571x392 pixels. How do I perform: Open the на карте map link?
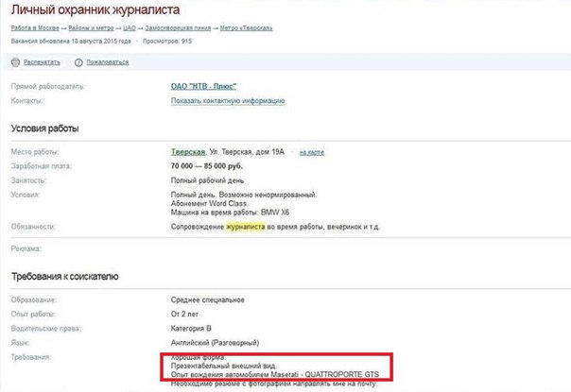point(311,152)
